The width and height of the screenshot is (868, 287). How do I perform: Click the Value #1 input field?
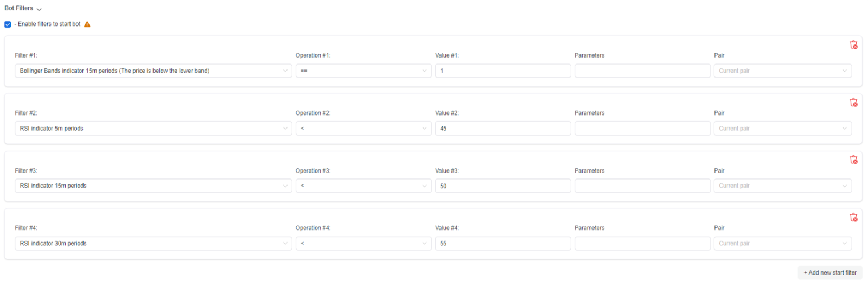[502, 71]
